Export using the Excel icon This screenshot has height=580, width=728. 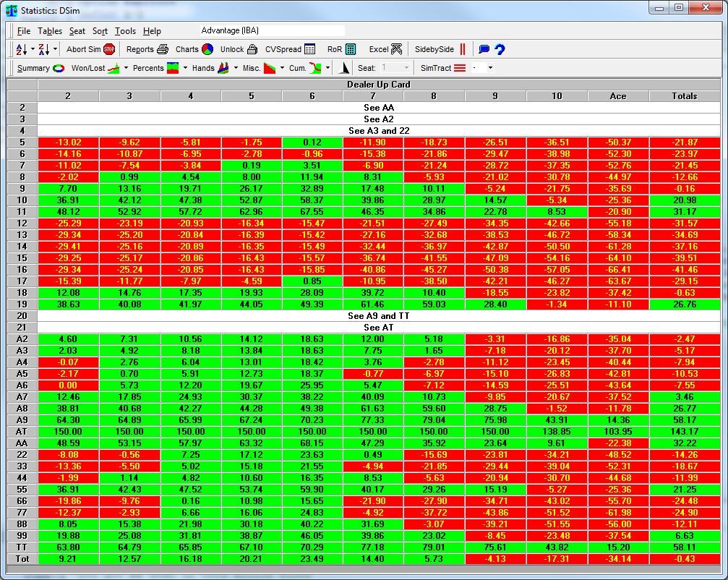coord(396,49)
